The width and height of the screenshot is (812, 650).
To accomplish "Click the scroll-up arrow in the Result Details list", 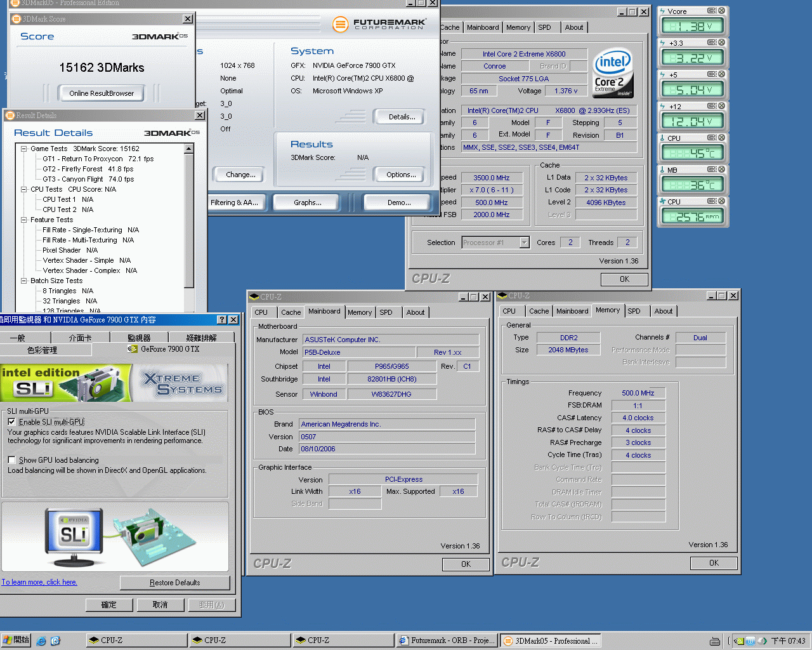I will click(189, 149).
